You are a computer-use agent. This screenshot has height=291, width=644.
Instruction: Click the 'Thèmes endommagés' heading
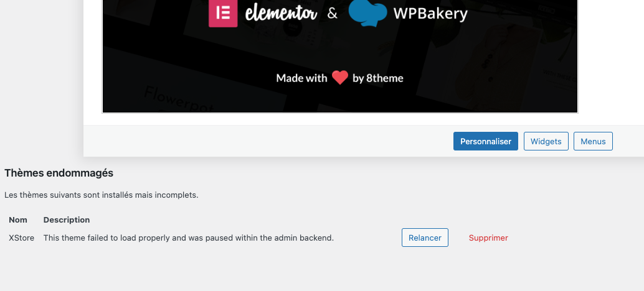[59, 173]
